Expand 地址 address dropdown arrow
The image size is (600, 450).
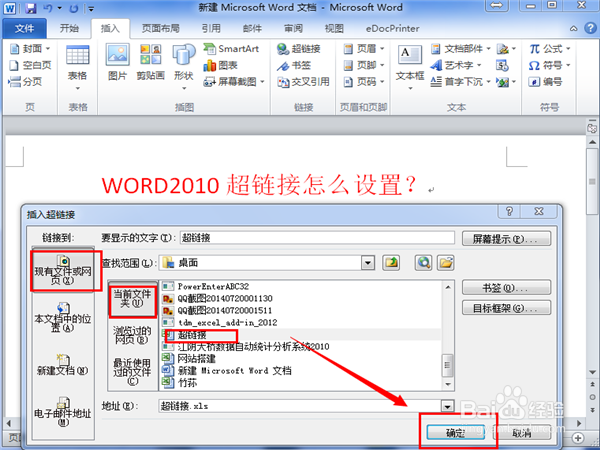tap(447, 406)
